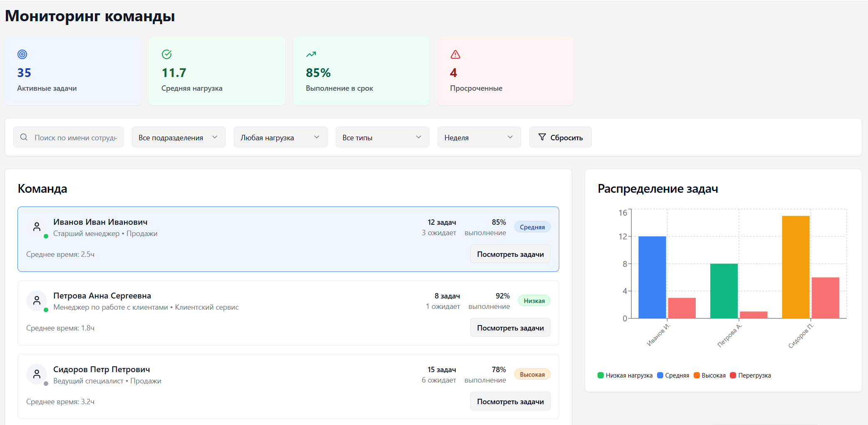Focus the employee name search field
Image resolution: width=868 pixels, height=425 pixels.
(x=75, y=137)
